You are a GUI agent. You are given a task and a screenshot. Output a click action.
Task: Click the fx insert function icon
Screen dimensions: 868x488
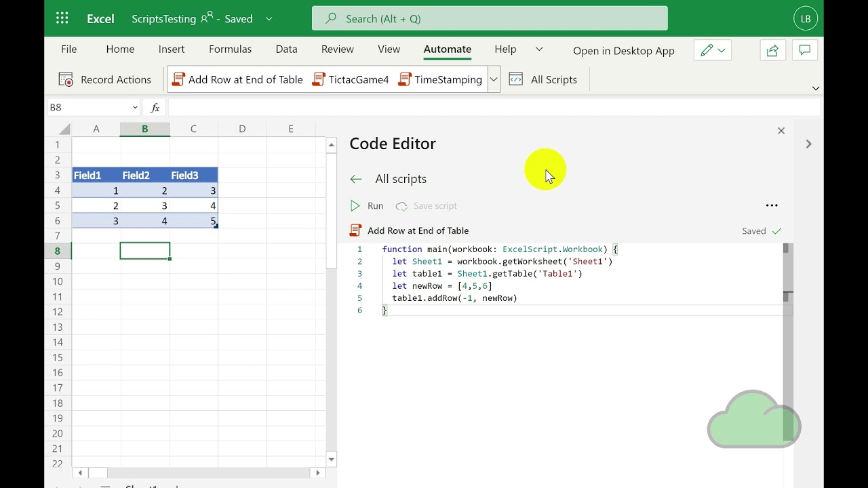click(155, 107)
